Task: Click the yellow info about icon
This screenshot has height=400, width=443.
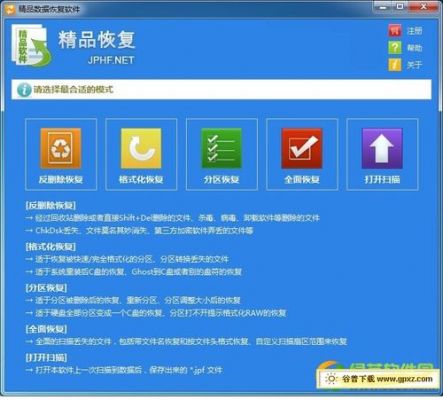Action: tap(395, 65)
